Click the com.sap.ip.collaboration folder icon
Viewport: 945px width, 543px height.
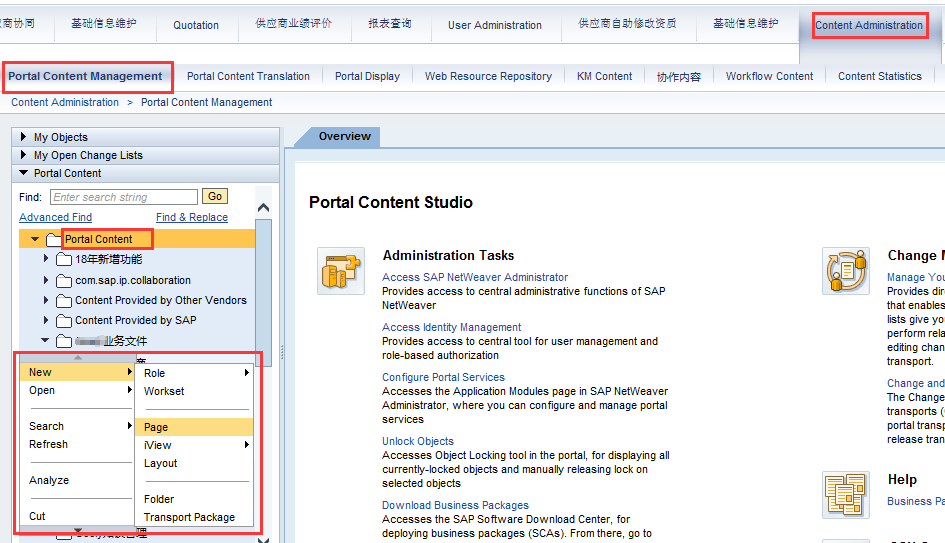(x=64, y=281)
